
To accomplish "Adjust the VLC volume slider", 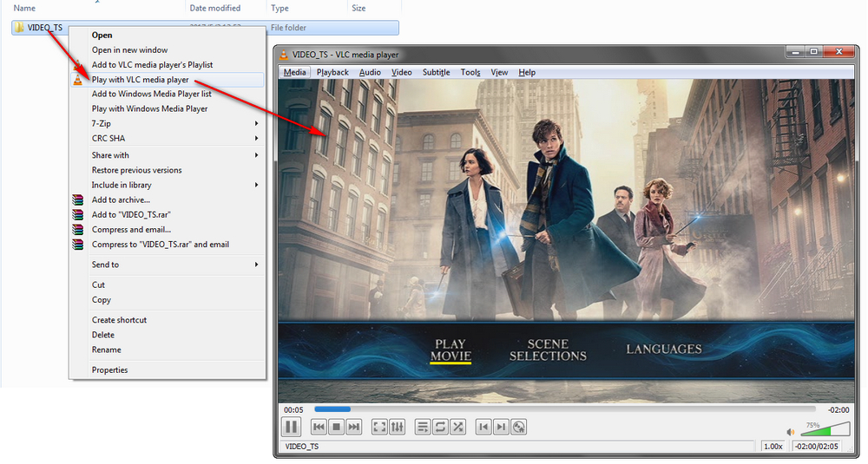I will [x=825, y=429].
